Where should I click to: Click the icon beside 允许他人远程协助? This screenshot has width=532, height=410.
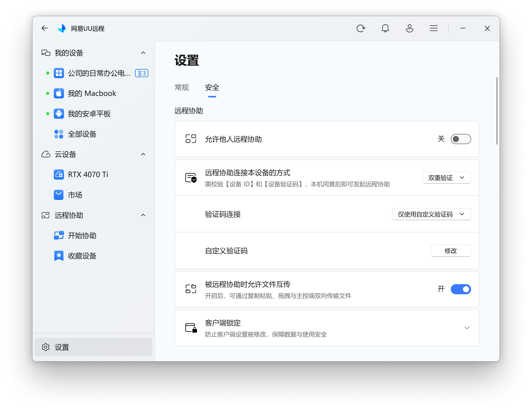pyautogui.click(x=191, y=139)
